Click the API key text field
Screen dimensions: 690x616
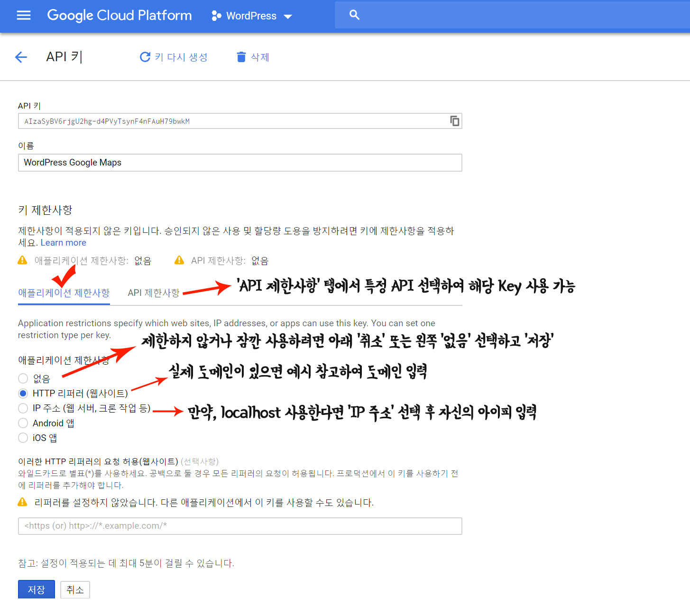[240, 121]
